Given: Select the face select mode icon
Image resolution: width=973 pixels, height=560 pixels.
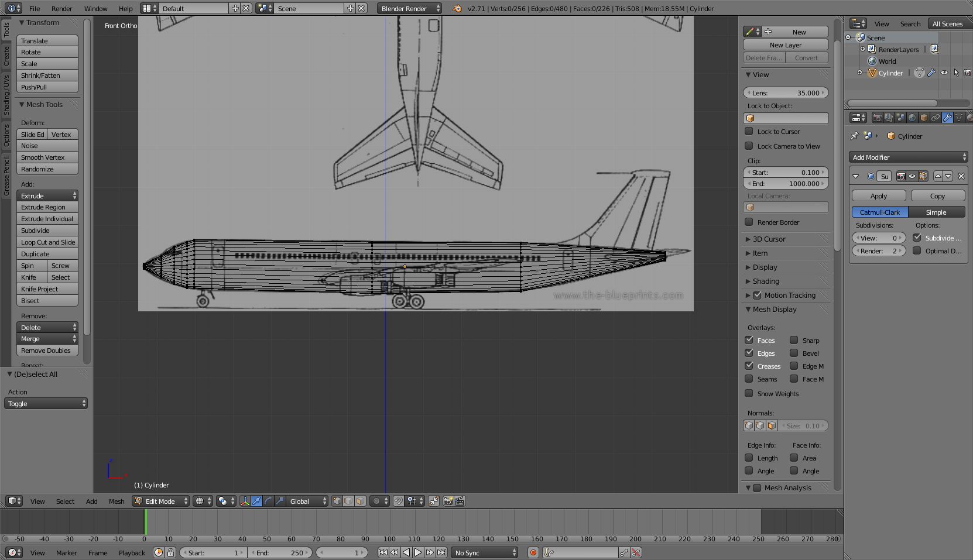Looking at the screenshot, I should click(x=360, y=501).
